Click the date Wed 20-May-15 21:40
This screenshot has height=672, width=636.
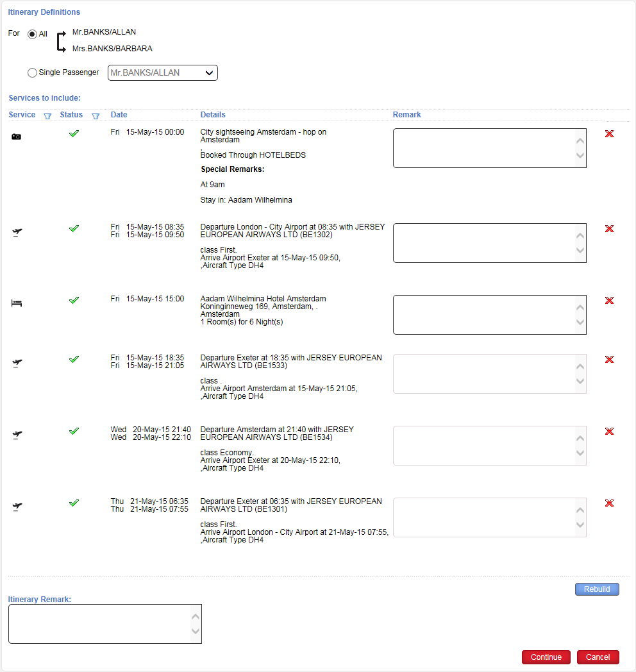tap(151, 430)
